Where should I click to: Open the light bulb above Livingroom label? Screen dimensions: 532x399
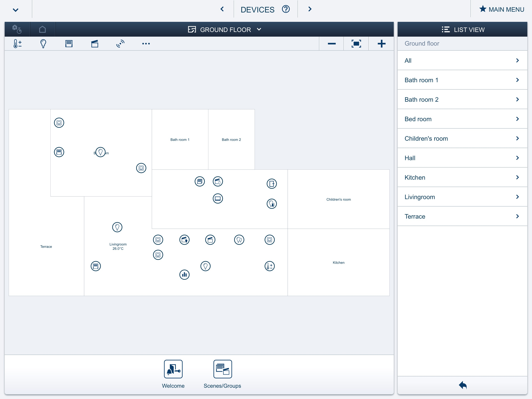coord(117,227)
